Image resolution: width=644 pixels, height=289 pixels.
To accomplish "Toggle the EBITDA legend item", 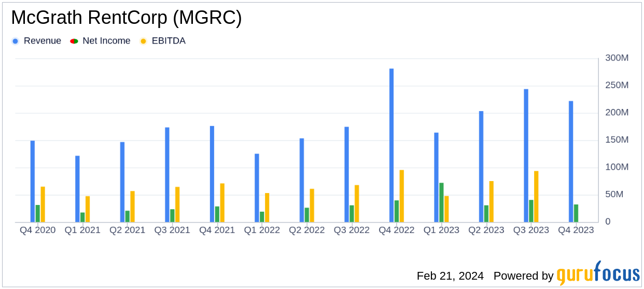I will 163,41.
